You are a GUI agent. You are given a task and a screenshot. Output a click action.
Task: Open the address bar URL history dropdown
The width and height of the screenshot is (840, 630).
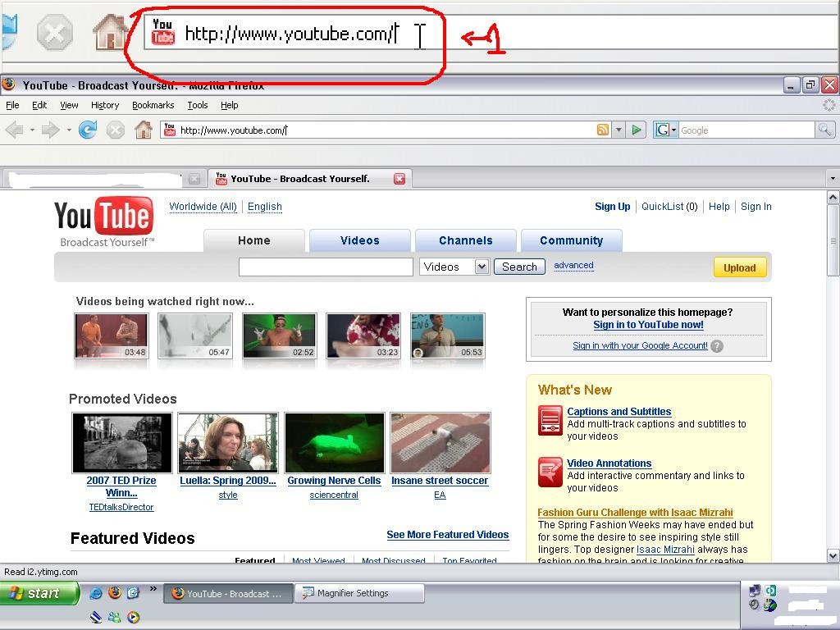619,130
